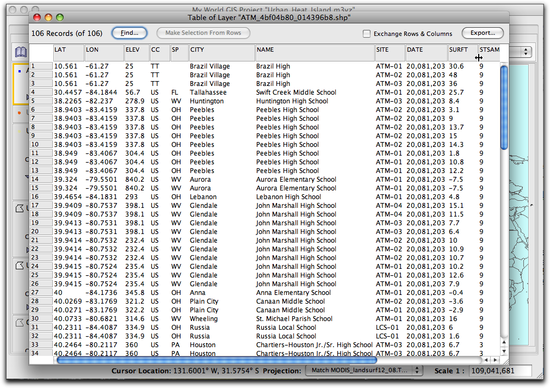The image size is (550, 388).
Task: Click the yellow minimize button of table window
Action: point(48,17)
